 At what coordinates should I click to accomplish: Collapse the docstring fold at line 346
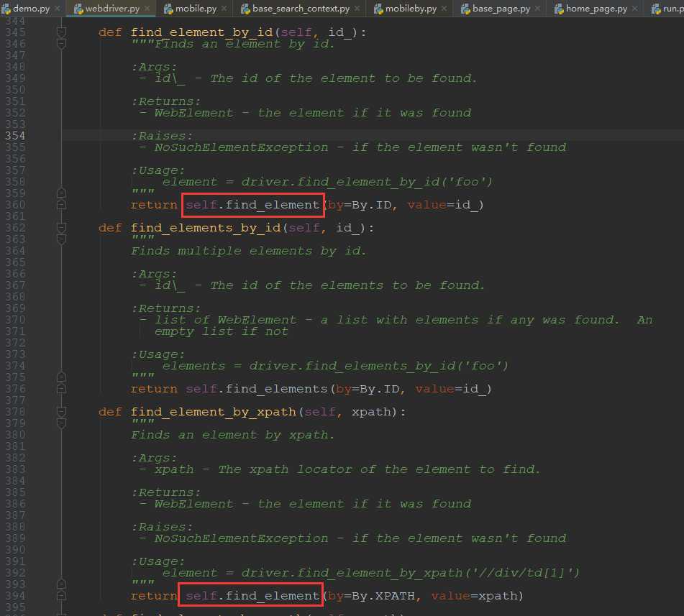[62, 44]
